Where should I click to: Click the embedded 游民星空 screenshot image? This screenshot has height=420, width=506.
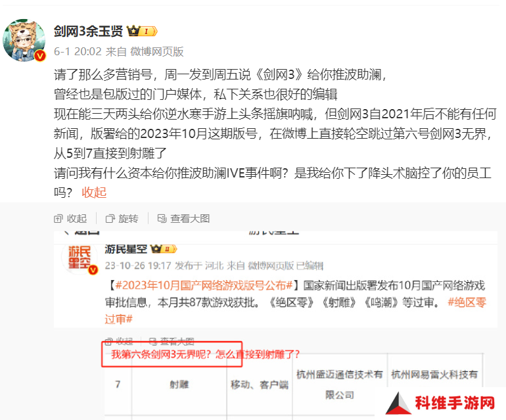[x=275, y=325]
